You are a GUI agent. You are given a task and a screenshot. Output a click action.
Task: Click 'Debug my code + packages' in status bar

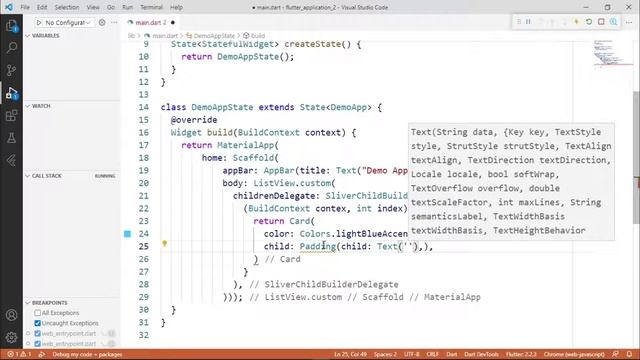87,354
